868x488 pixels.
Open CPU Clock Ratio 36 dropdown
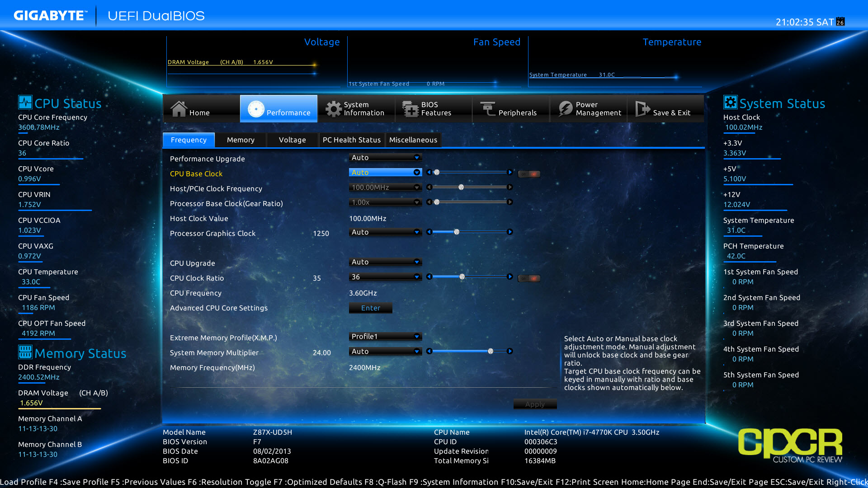pyautogui.click(x=385, y=277)
